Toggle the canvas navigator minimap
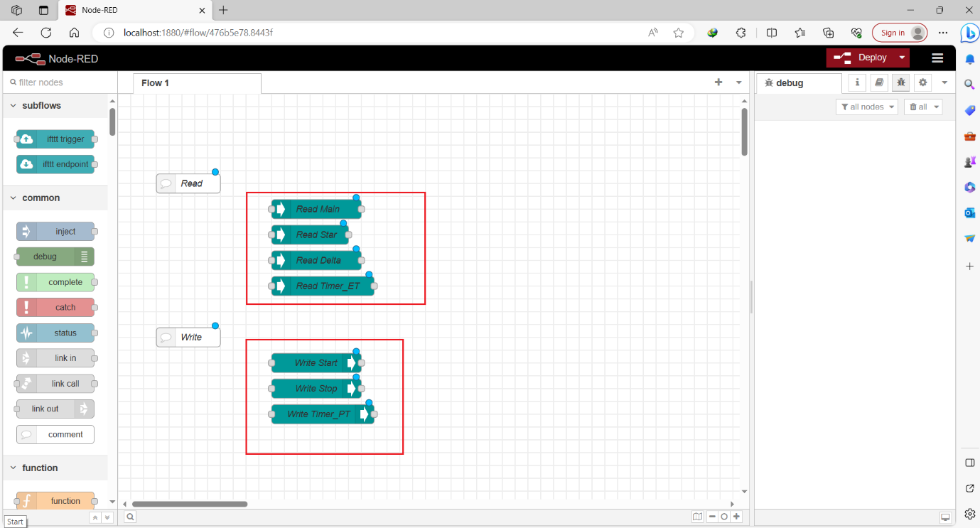 pyautogui.click(x=697, y=517)
